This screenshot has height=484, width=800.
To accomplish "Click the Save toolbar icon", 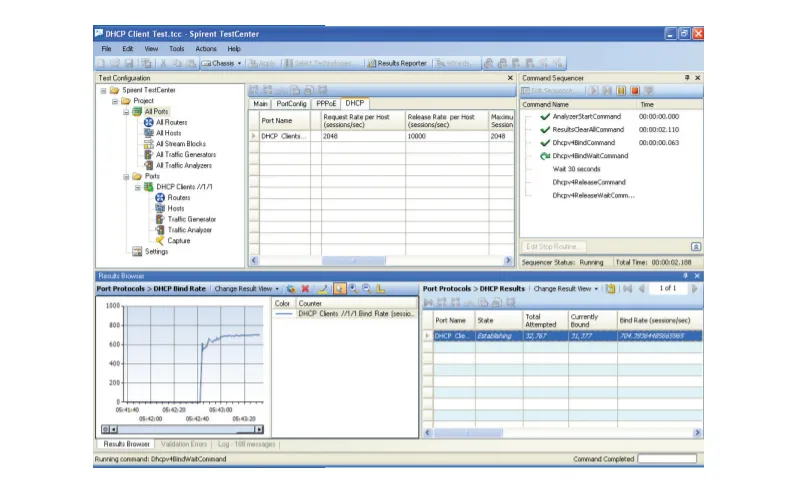I will pyautogui.click(x=129, y=63).
